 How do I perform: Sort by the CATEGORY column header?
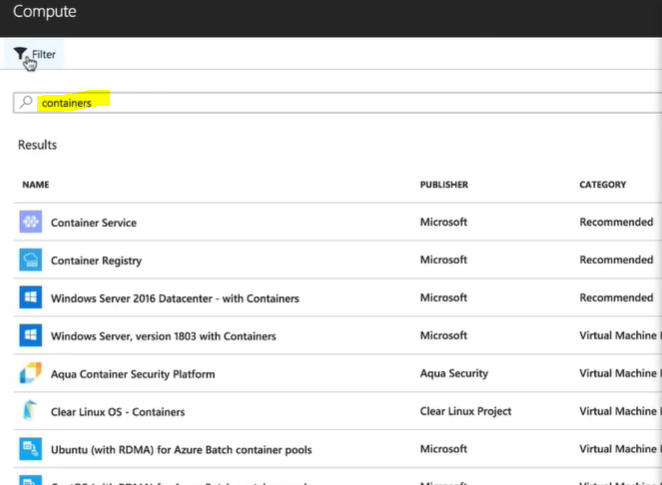tap(603, 184)
